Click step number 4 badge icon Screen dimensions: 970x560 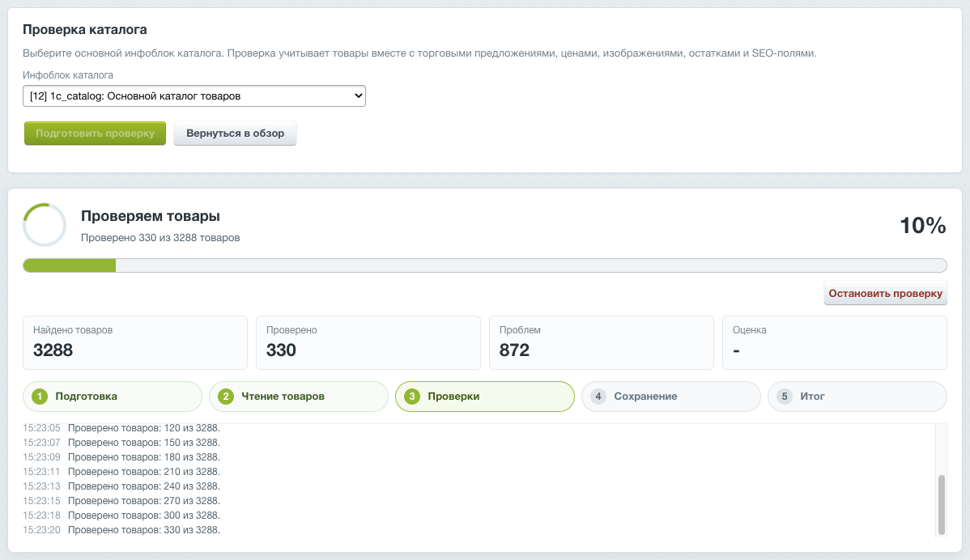click(x=598, y=397)
